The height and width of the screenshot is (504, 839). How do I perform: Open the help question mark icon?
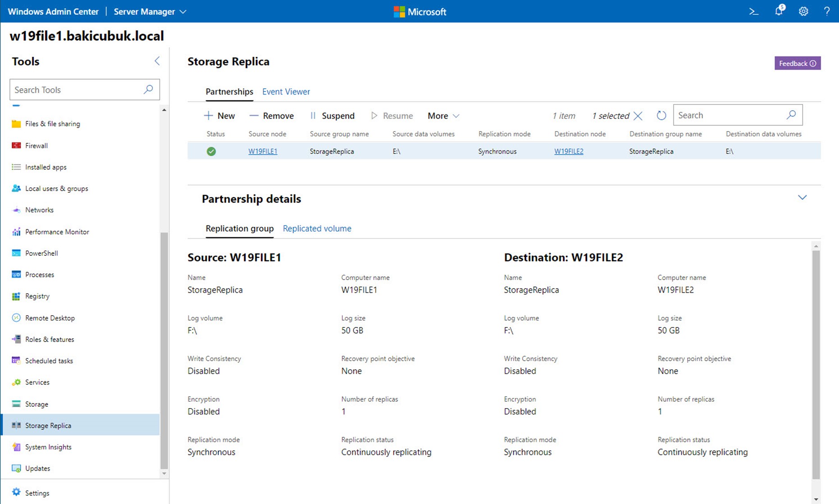click(x=826, y=12)
